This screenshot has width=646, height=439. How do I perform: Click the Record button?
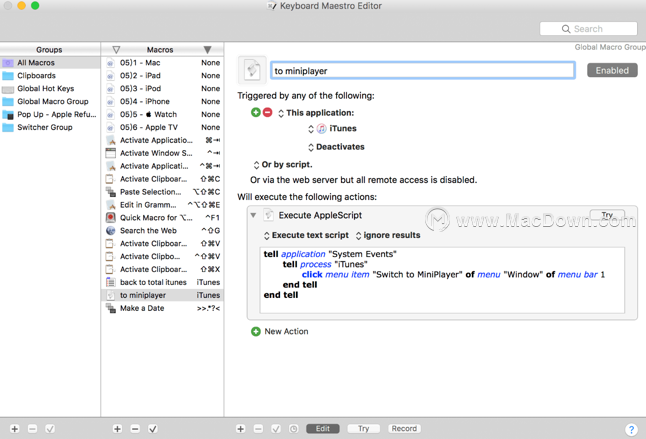[x=404, y=429]
